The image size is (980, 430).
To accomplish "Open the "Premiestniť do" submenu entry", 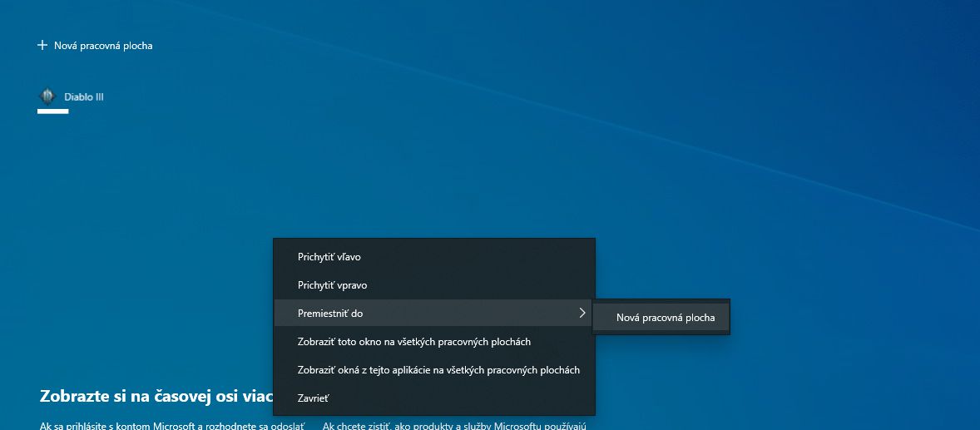I will (x=434, y=313).
